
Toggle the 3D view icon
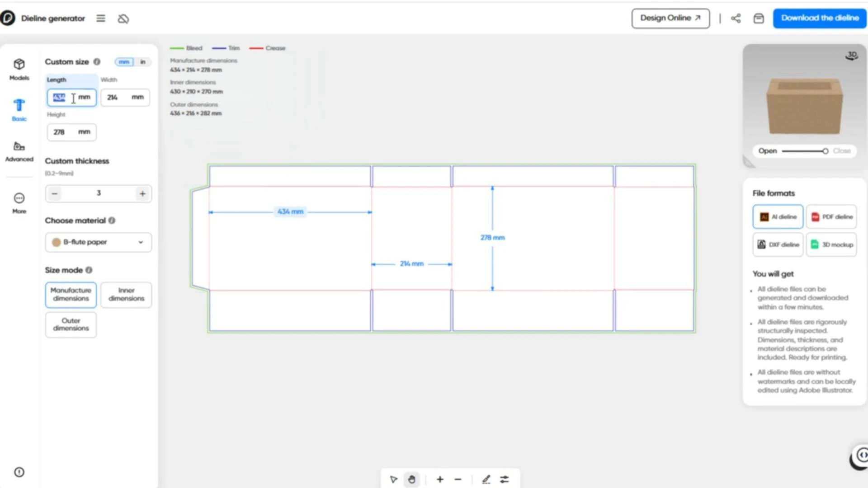pos(852,56)
